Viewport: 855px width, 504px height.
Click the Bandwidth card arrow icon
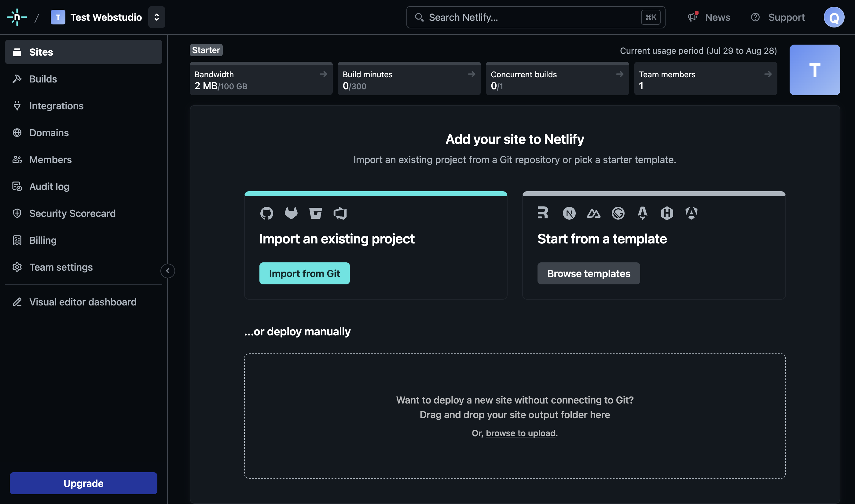(323, 74)
